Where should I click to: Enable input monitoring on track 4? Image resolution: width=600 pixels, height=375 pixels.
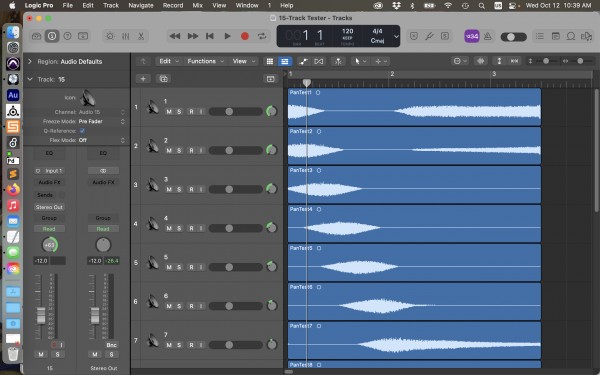point(201,228)
